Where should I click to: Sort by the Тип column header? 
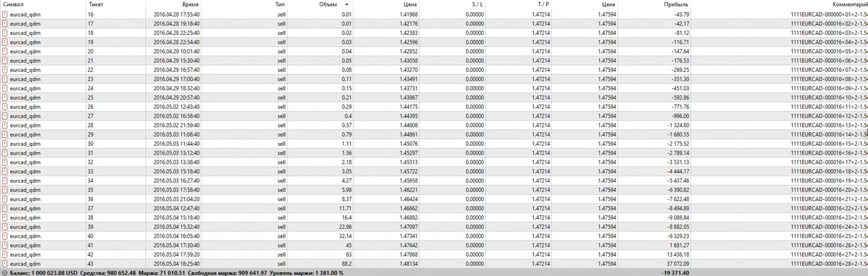coord(280,4)
